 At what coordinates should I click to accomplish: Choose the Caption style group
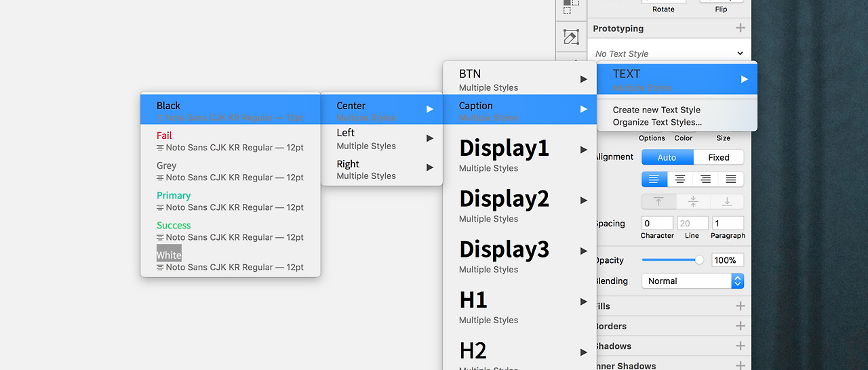coord(519,109)
